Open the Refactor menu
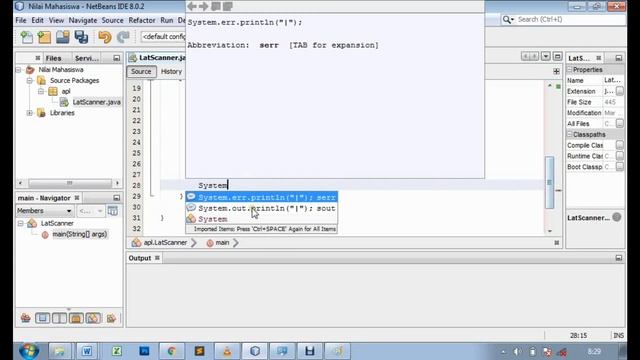640x360 pixels. pos(142,20)
